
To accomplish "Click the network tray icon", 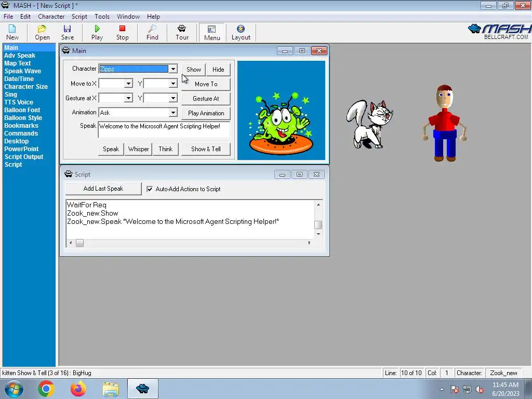I will click(467, 390).
